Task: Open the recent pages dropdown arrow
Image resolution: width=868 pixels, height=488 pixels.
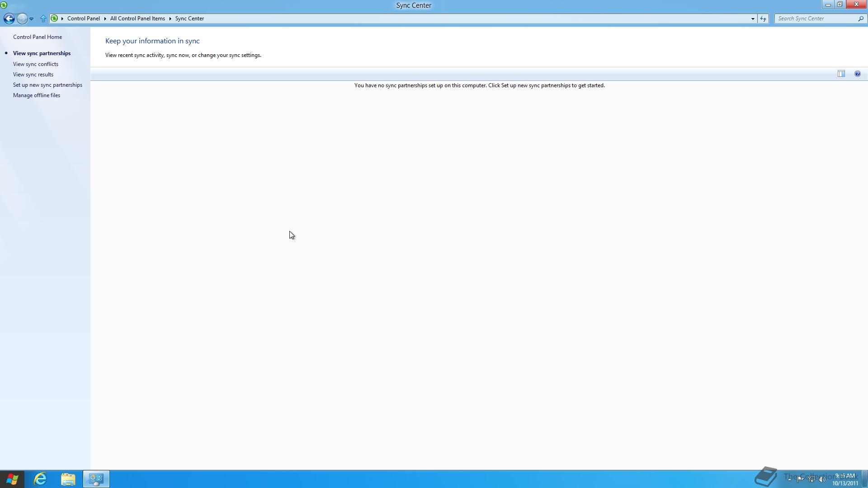Action: pyautogui.click(x=31, y=19)
